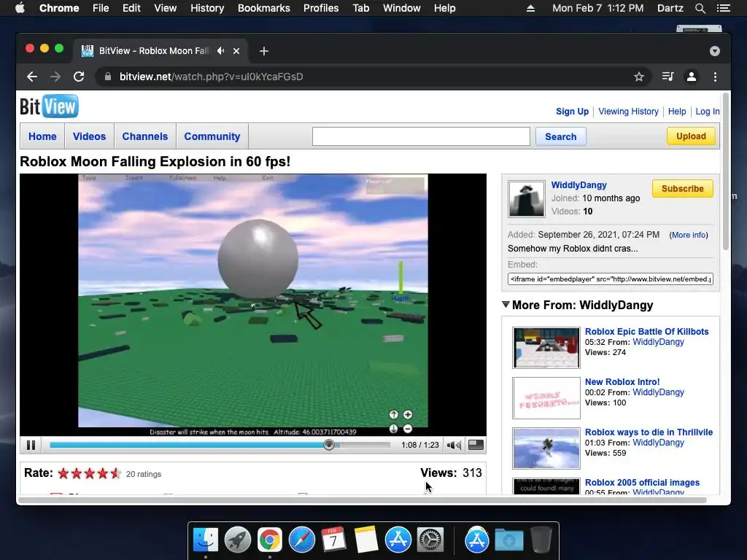Open a new tab with plus button
Screen dimensions: 747x560
coord(264,51)
